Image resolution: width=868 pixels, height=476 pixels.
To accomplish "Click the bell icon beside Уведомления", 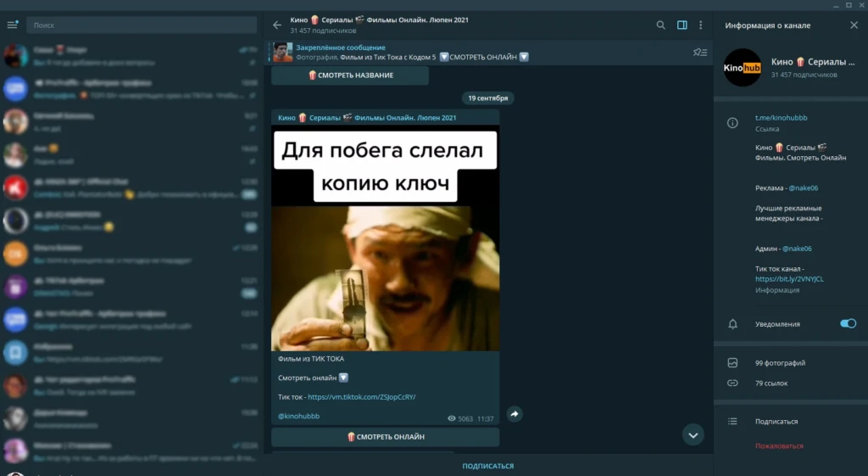I will click(x=732, y=324).
